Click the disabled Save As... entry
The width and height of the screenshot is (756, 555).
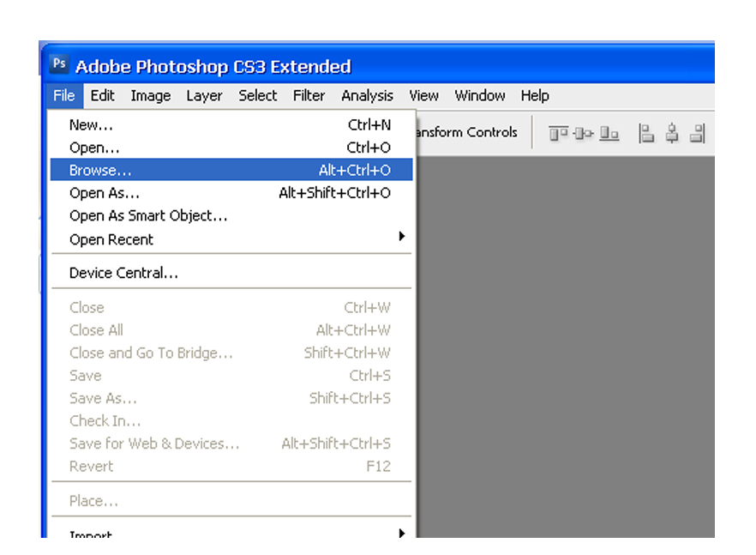(231, 398)
